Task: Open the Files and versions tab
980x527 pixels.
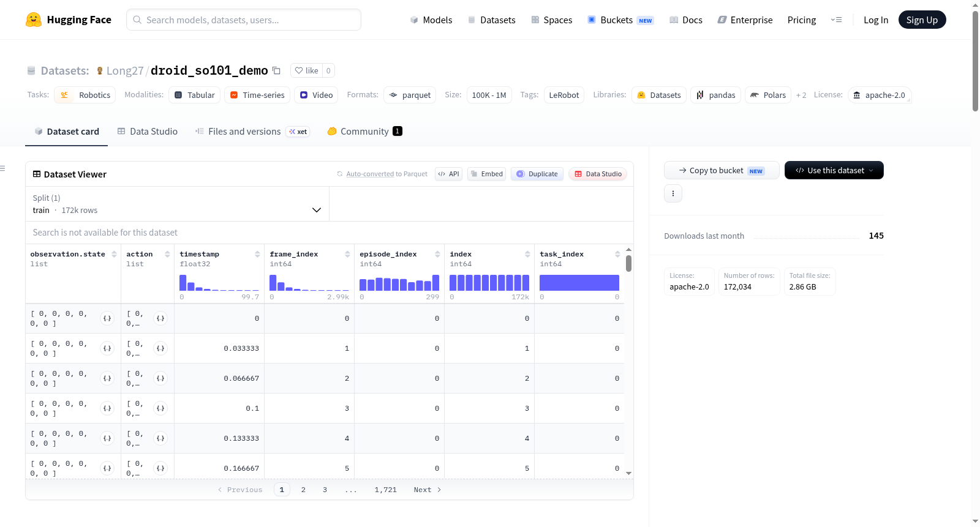Action: coord(252,131)
